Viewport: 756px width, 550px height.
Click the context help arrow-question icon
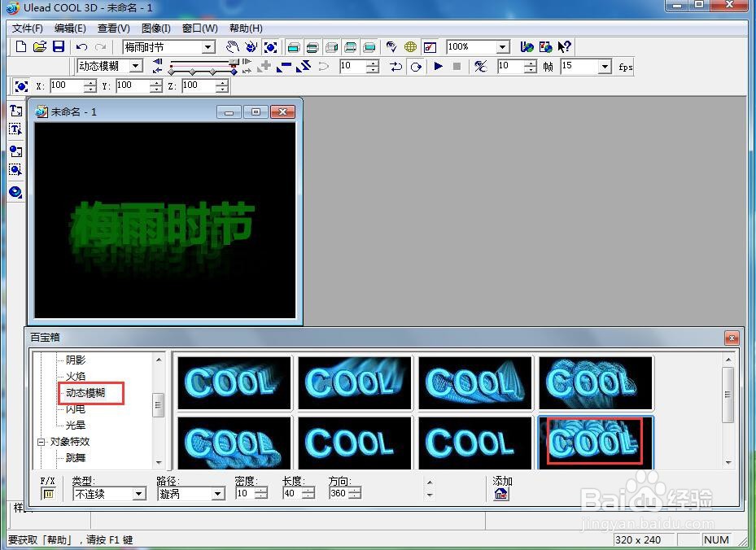564,46
